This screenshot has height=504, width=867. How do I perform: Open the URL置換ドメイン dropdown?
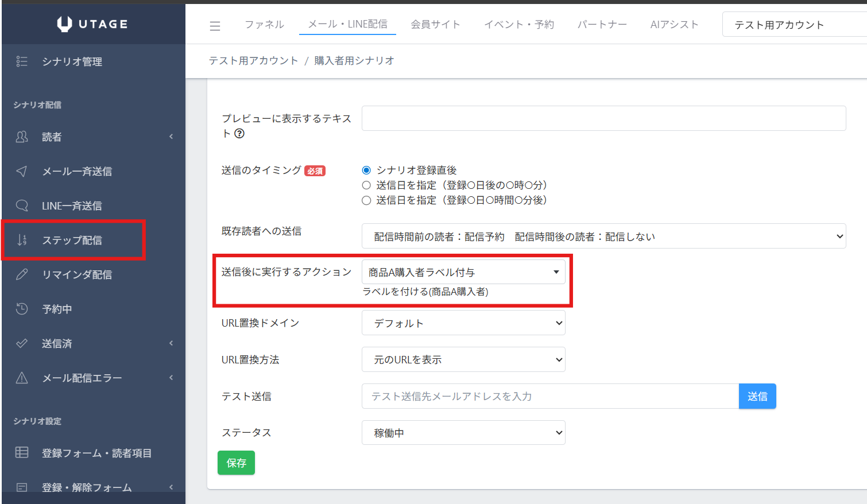tap(463, 323)
